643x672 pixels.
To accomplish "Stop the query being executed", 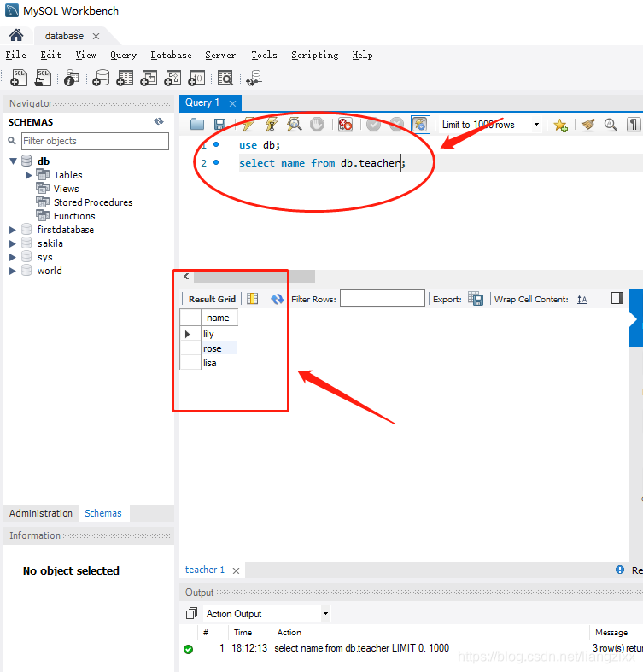I will 317,125.
